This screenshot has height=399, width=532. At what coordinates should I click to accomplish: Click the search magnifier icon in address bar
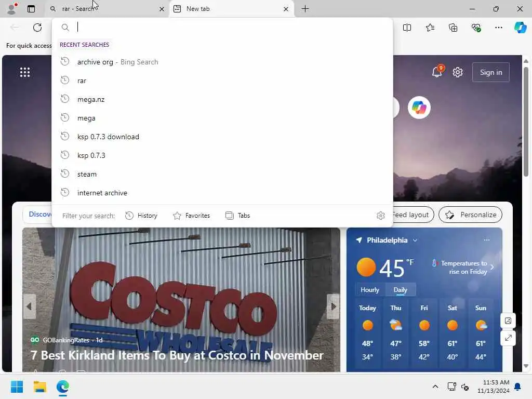(x=65, y=27)
